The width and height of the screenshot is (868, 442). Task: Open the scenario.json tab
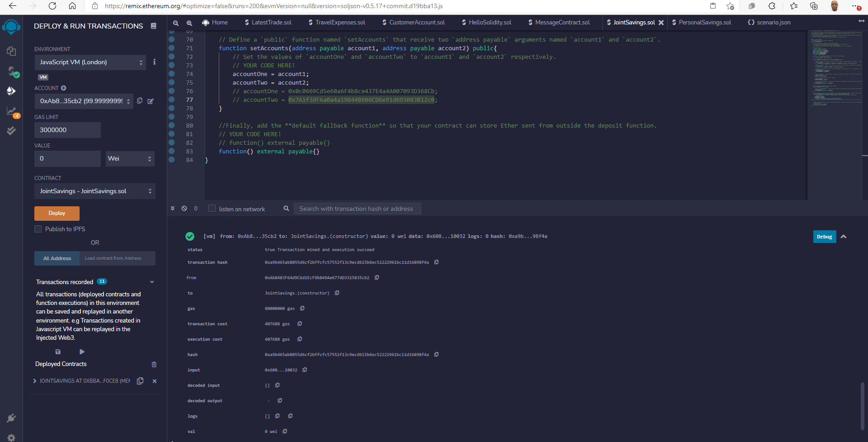(x=769, y=23)
